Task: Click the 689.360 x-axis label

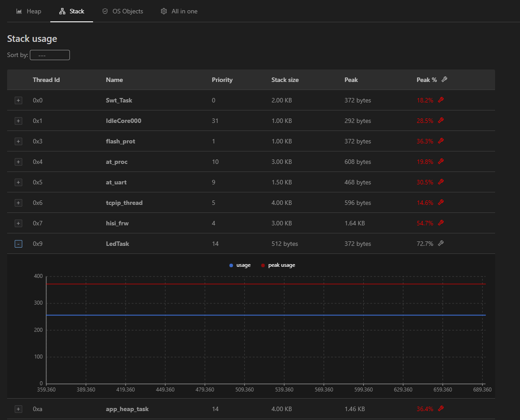Action: point(482,389)
